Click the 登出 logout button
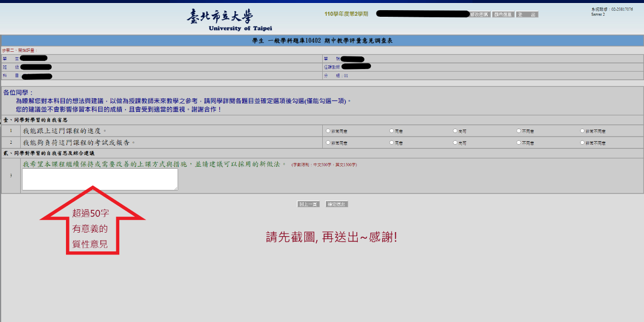644x322 pixels. tap(527, 15)
